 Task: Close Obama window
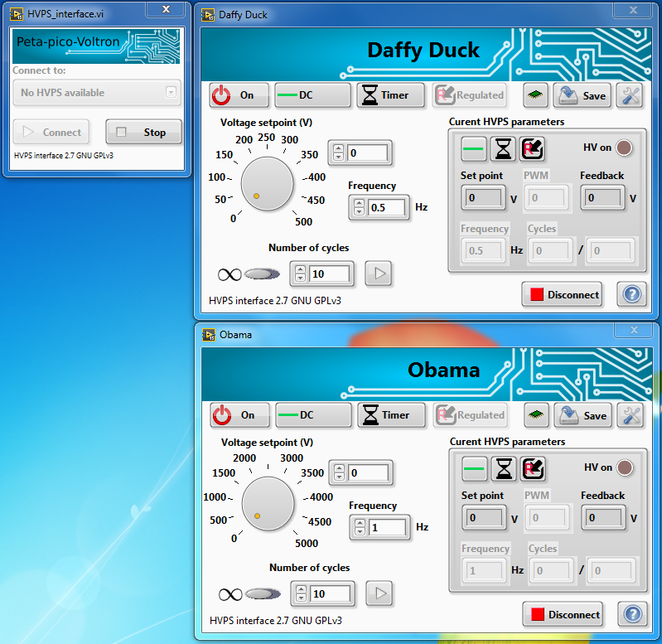pyautogui.click(x=634, y=330)
